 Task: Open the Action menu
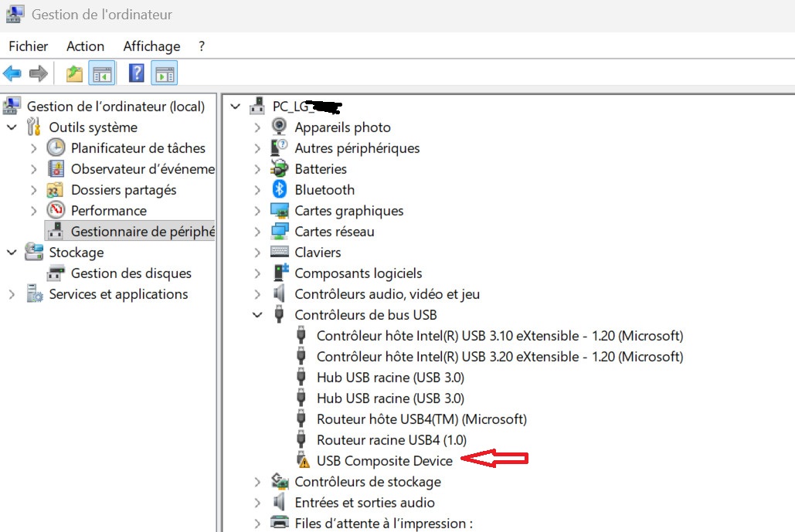pos(85,46)
